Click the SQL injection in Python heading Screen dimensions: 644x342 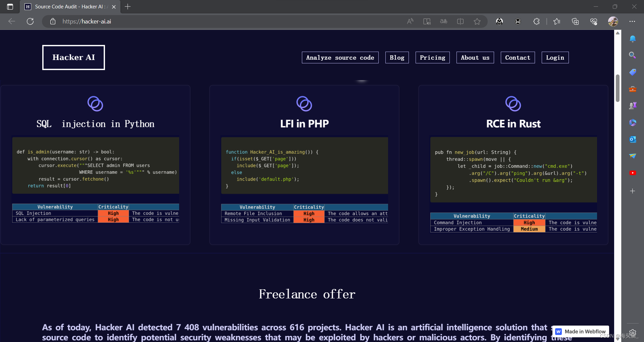point(96,124)
